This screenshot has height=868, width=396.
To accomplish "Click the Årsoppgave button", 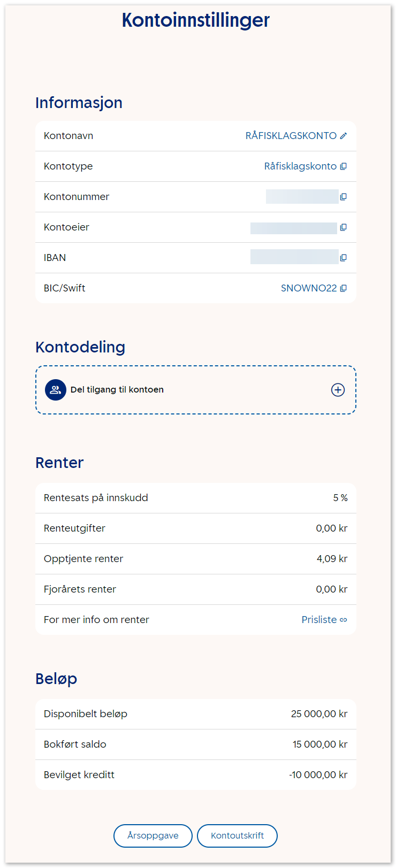I will coord(153,835).
